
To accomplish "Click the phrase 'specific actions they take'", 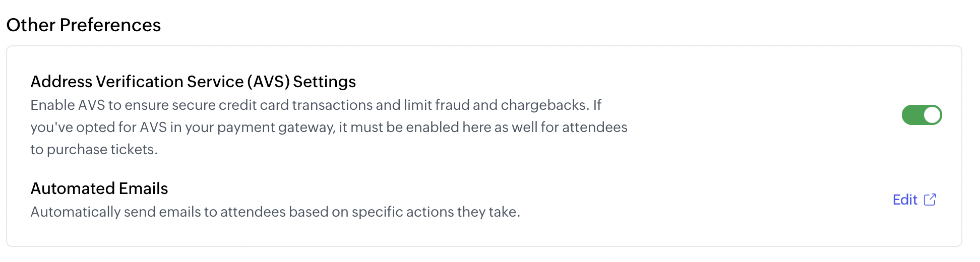I will [436, 212].
